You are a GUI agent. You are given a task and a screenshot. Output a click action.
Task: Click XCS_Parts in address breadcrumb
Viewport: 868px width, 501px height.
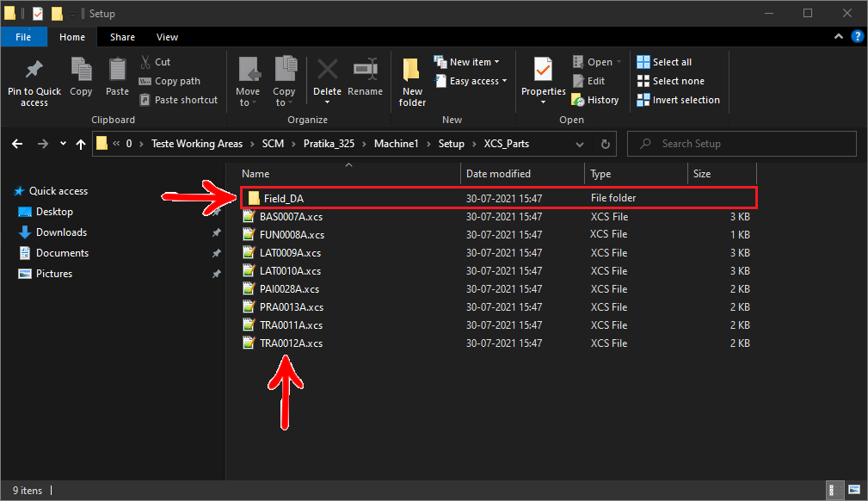pos(507,144)
